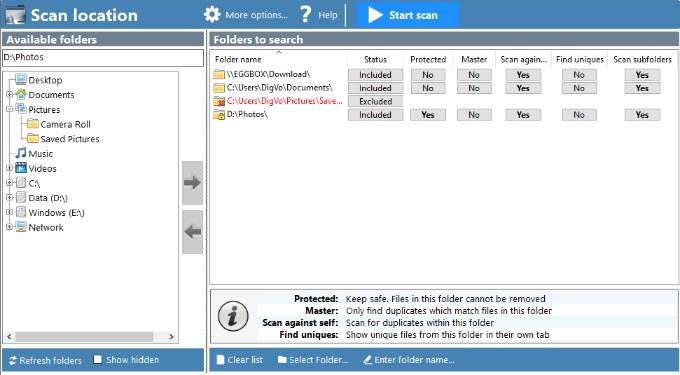
Task: Click the Enter folder name pencil icon
Action: point(368,359)
